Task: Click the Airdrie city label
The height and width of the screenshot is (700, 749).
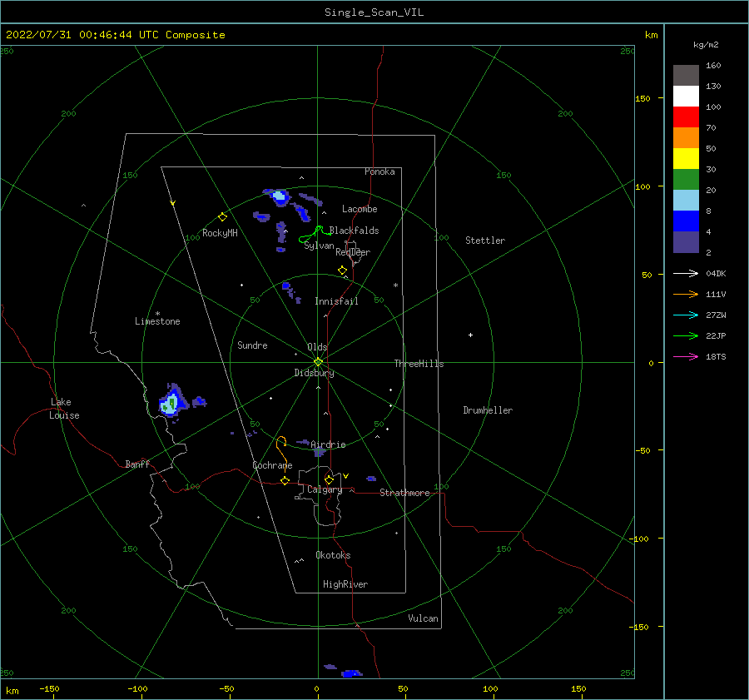Action: coord(328,444)
